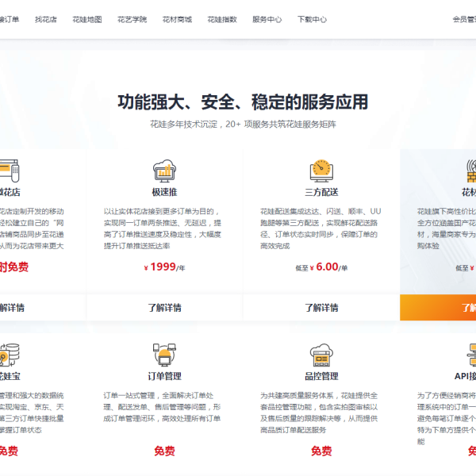Image resolution: width=476 pixels, height=476 pixels.
Task: Open the 找花店 nav menu item
Action: (x=46, y=19)
